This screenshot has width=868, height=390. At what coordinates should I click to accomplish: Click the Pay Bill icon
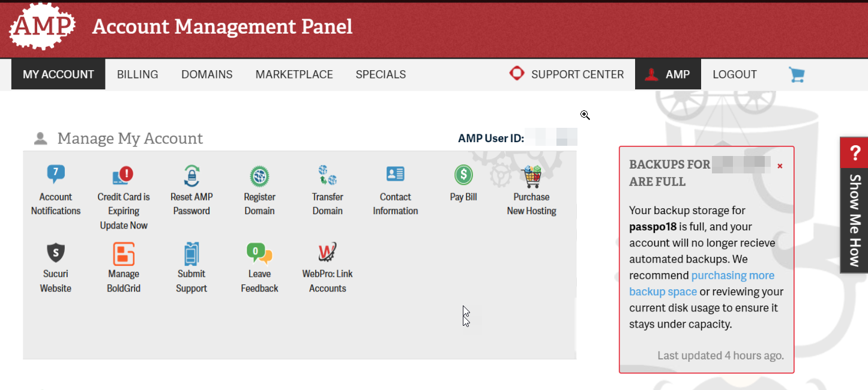[x=463, y=176]
